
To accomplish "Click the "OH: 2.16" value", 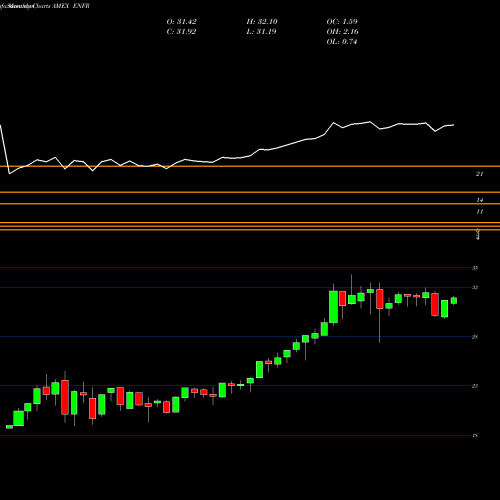I will point(342,32).
